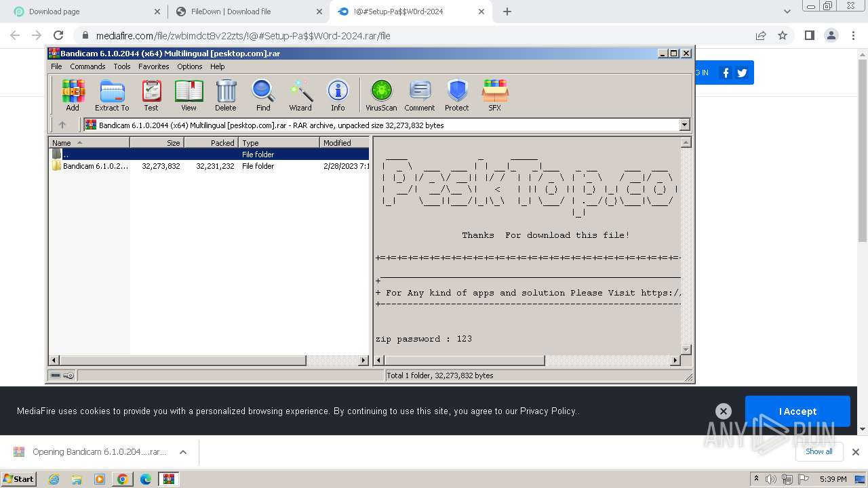The width and height of the screenshot is (868, 488).
Task: Close the downloads bar
Action: [x=856, y=452]
